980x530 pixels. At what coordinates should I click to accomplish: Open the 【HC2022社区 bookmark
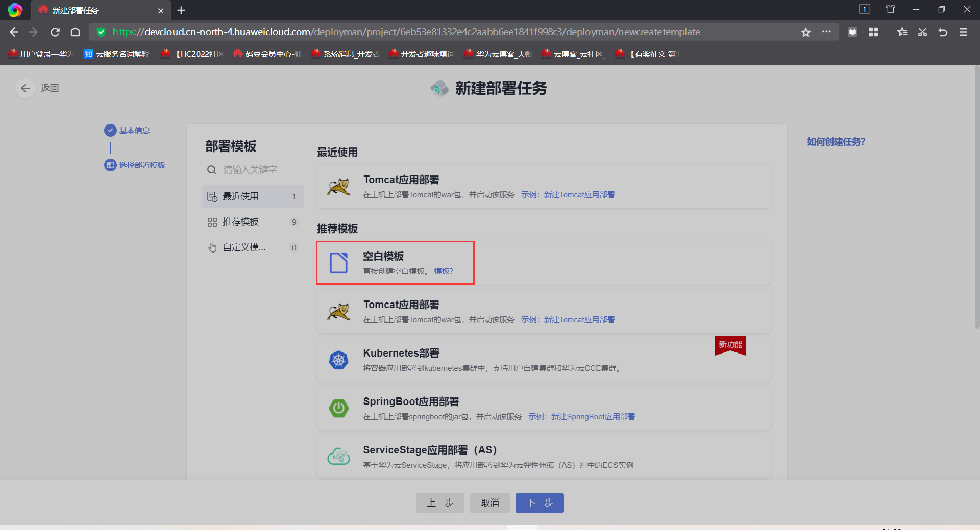pyautogui.click(x=192, y=54)
